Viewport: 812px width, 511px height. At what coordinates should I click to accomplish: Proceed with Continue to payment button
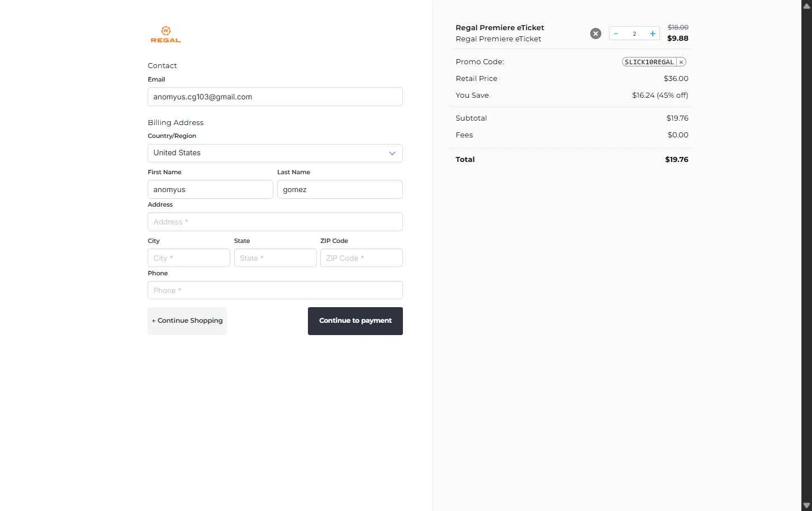click(x=355, y=321)
